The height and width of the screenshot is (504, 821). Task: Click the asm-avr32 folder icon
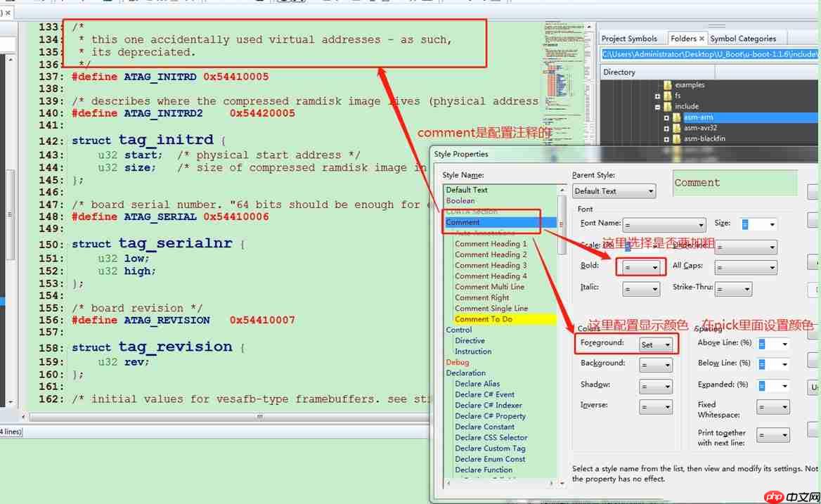(x=676, y=128)
